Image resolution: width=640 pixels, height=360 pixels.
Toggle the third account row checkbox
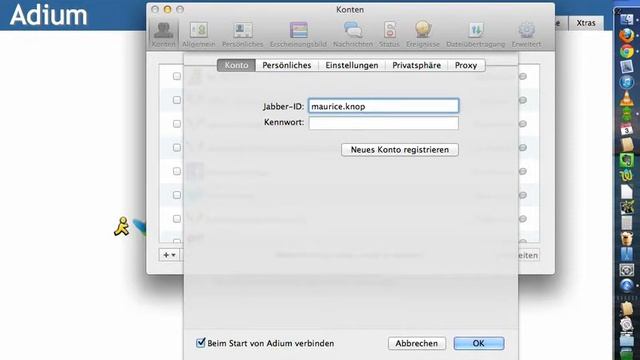point(177,124)
